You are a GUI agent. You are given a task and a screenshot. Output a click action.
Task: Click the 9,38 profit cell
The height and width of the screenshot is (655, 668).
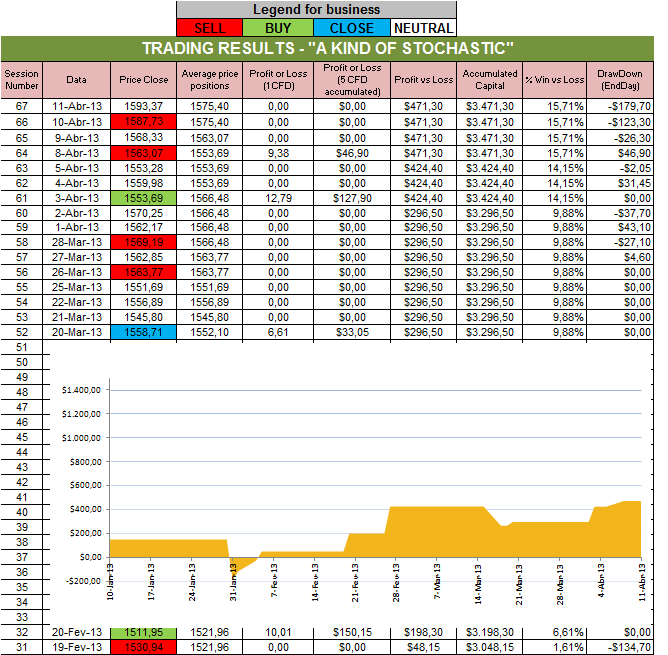coord(278,153)
